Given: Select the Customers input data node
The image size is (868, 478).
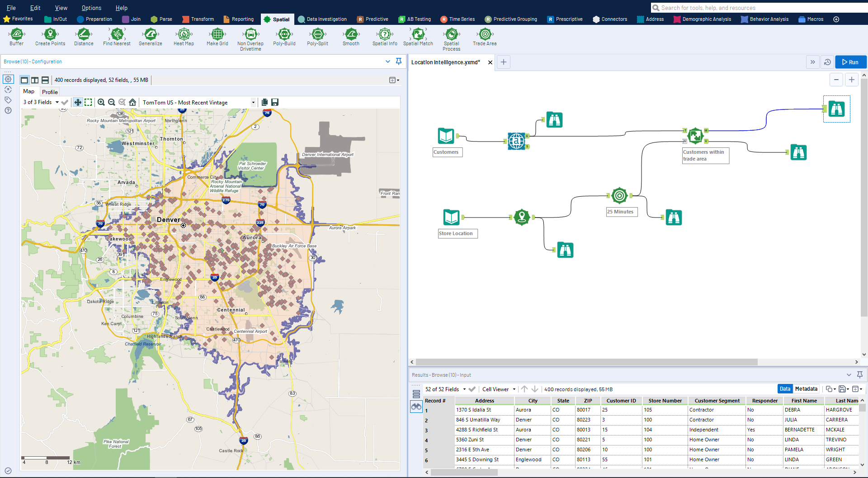Looking at the screenshot, I should pyautogui.click(x=446, y=136).
